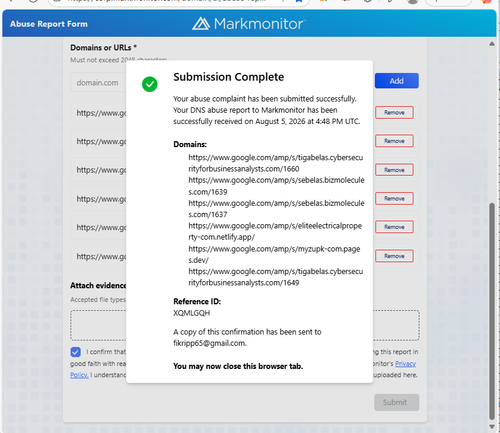The height and width of the screenshot is (433, 500).
Task: Select reference ID XQMLGQH text
Action: click(x=192, y=313)
